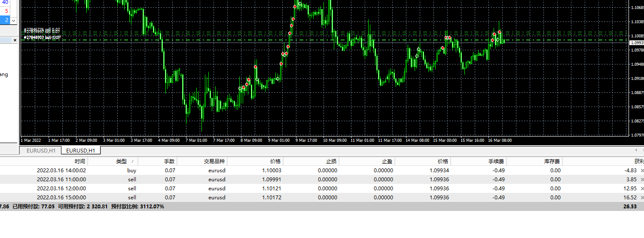Open the dropdown arrow beside value 2
644x238 pixels.
click(x=13, y=20)
